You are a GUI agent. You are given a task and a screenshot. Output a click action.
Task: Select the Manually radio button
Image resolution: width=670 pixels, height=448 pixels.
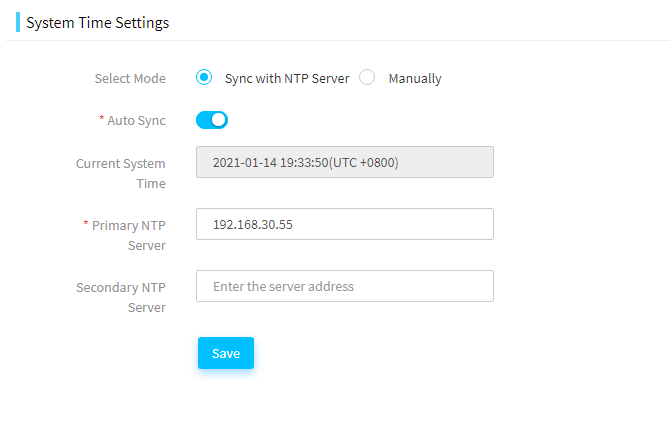click(367, 77)
